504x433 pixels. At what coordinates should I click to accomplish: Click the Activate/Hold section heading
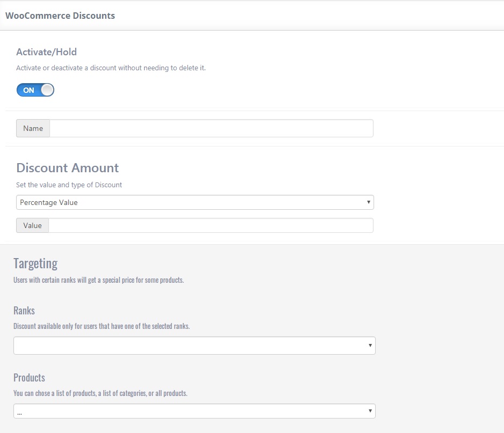(47, 52)
